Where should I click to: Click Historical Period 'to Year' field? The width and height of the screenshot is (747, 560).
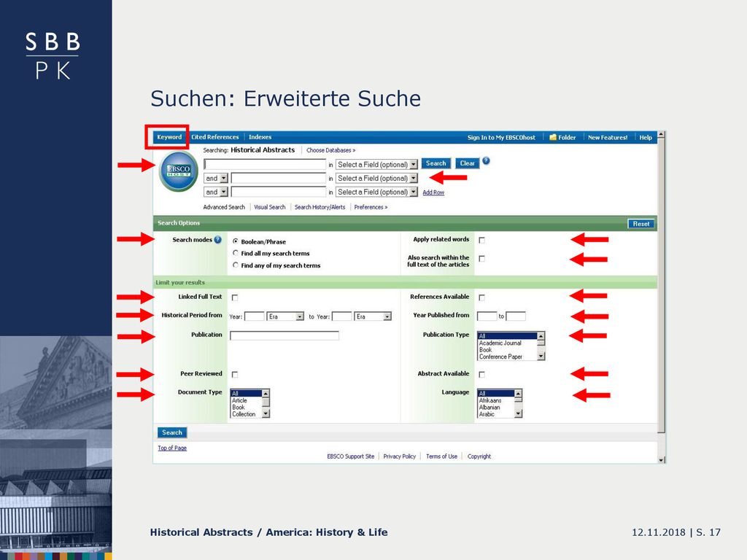click(342, 316)
